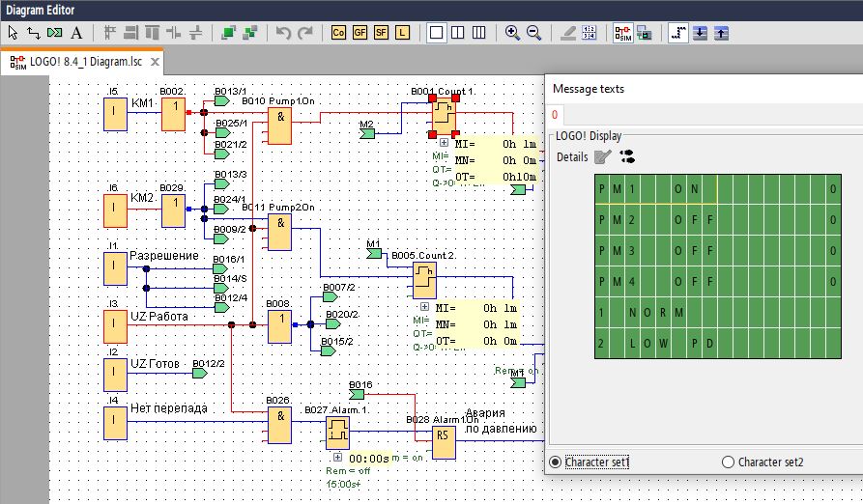863x504 pixels.
Task: Select the arrow Selection tool
Action: pyautogui.click(x=13, y=33)
